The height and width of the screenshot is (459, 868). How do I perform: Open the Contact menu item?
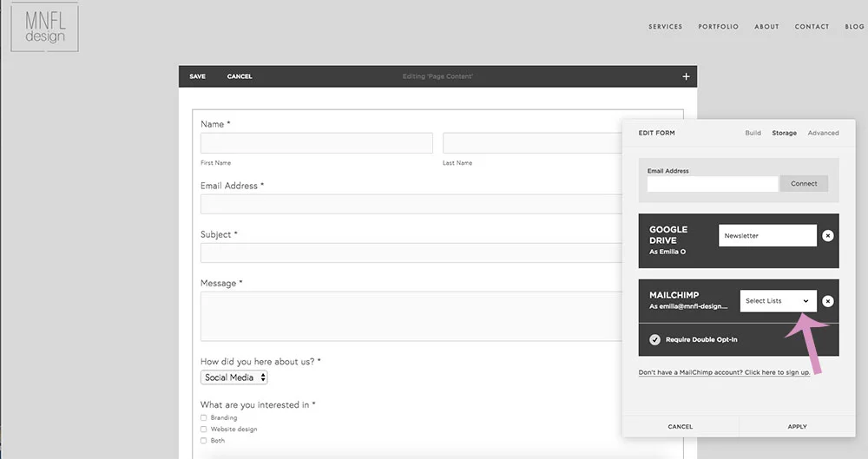tap(812, 27)
